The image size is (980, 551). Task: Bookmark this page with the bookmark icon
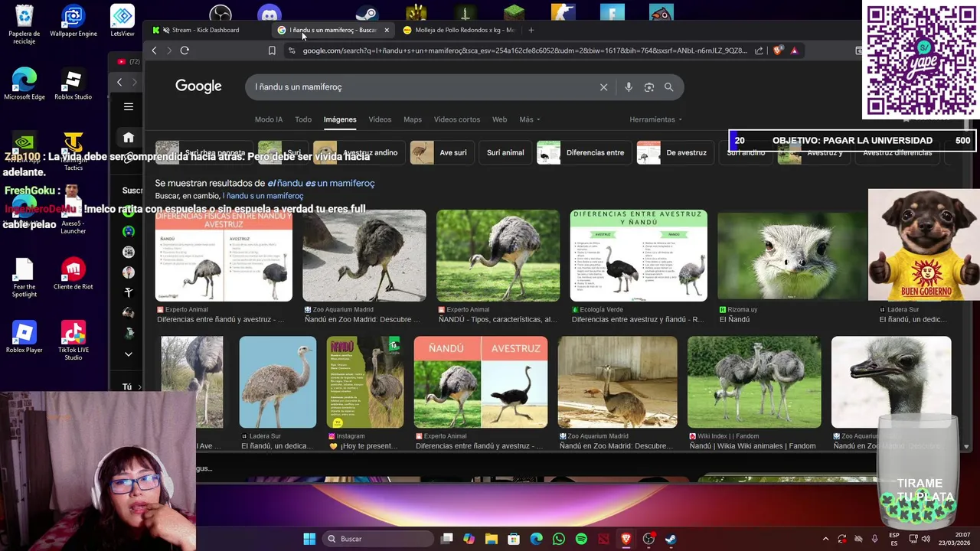pos(272,51)
